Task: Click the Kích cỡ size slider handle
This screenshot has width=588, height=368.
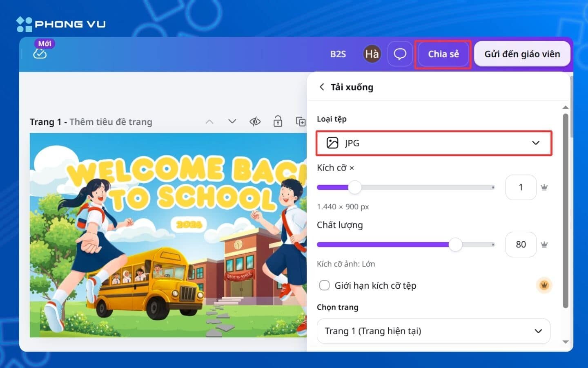Action: (x=355, y=187)
